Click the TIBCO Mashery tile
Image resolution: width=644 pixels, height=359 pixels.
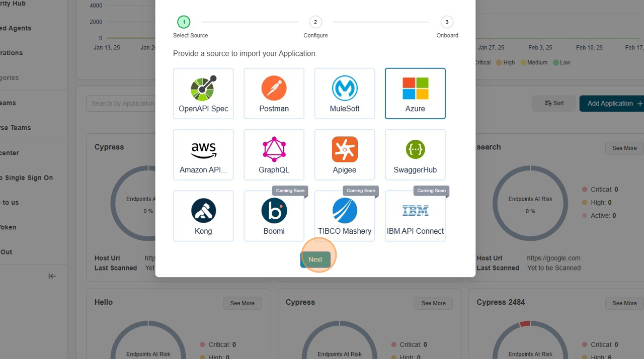pos(344,216)
